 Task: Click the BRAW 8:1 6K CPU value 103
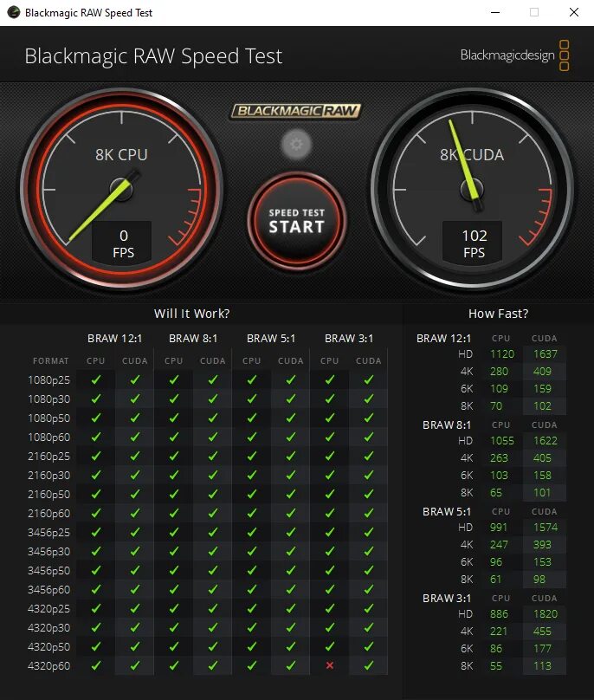[x=499, y=476]
